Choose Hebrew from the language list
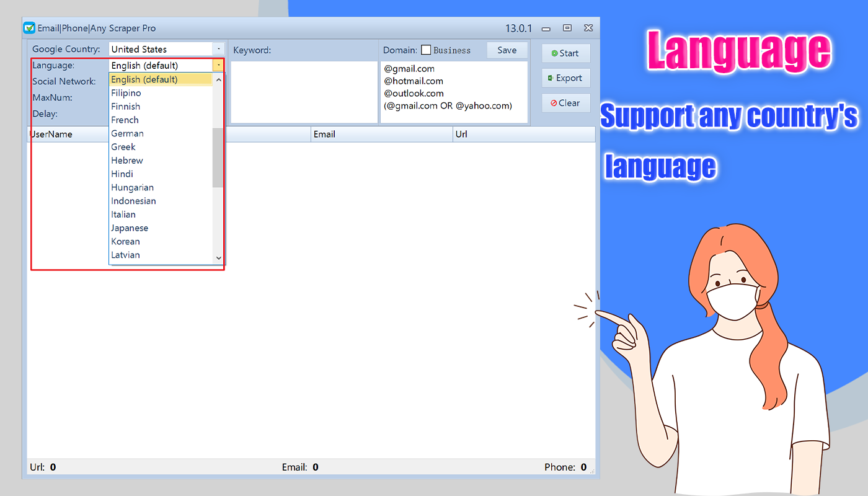This screenshot has width=868, height=496. (161, 161)
